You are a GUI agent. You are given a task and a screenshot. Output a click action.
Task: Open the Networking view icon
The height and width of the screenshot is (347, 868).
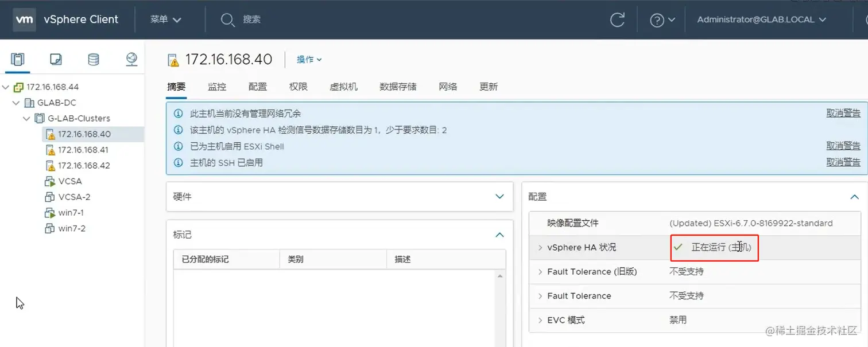pyautogui.click(x=131, y=59)
